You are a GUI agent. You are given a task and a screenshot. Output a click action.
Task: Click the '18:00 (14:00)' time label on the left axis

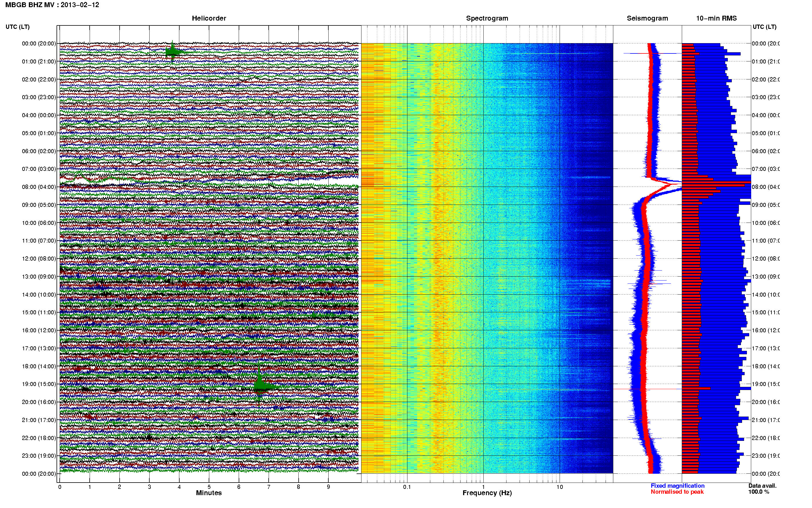[x=39, y=367]
